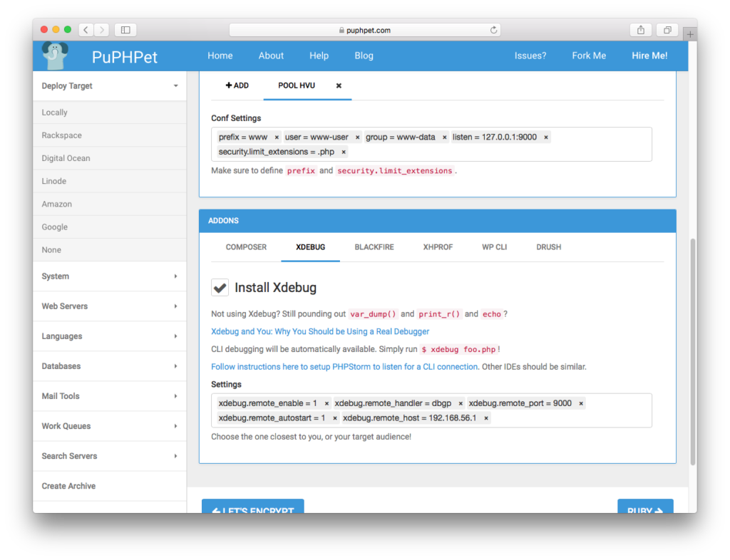Remove the security.limit_extensions tag
The height and width of the screenshot is (560, 730).
(344, 152)
